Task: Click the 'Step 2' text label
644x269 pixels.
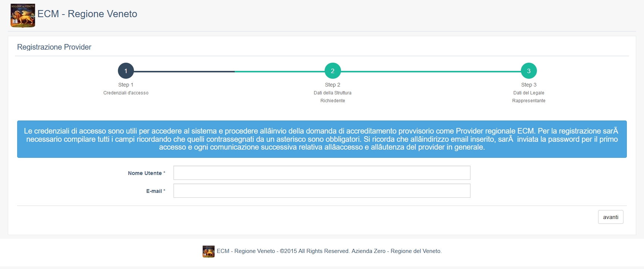Action: click(x=332, y=85)
